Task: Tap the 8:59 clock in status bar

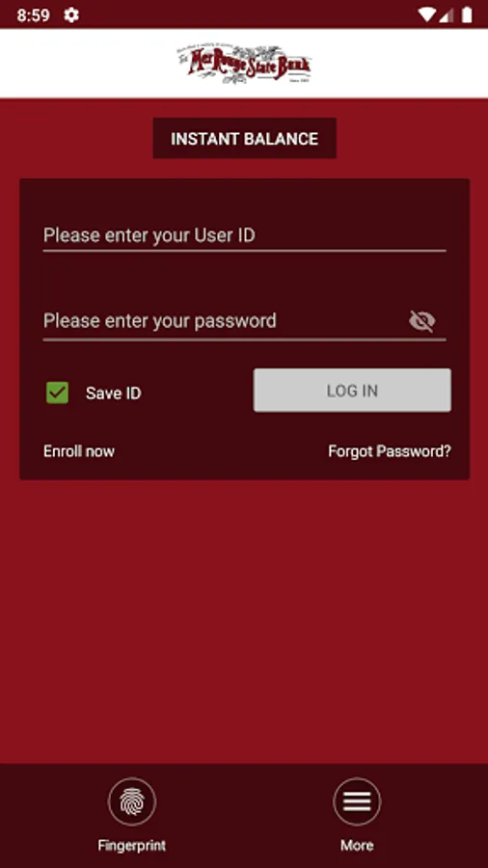Action: tap(33, 15)
